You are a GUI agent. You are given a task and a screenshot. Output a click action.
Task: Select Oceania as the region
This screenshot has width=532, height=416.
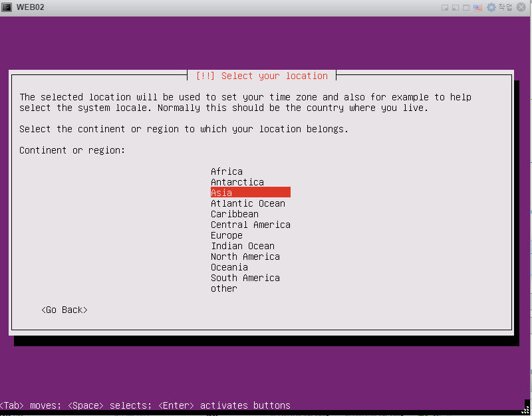pyautogui.click(x=229, y=267)
